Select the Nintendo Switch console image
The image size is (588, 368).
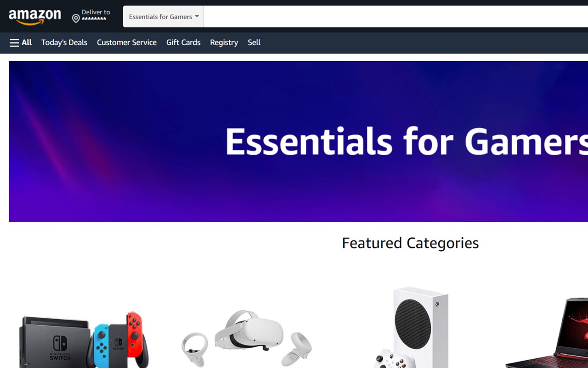(84, 339)
